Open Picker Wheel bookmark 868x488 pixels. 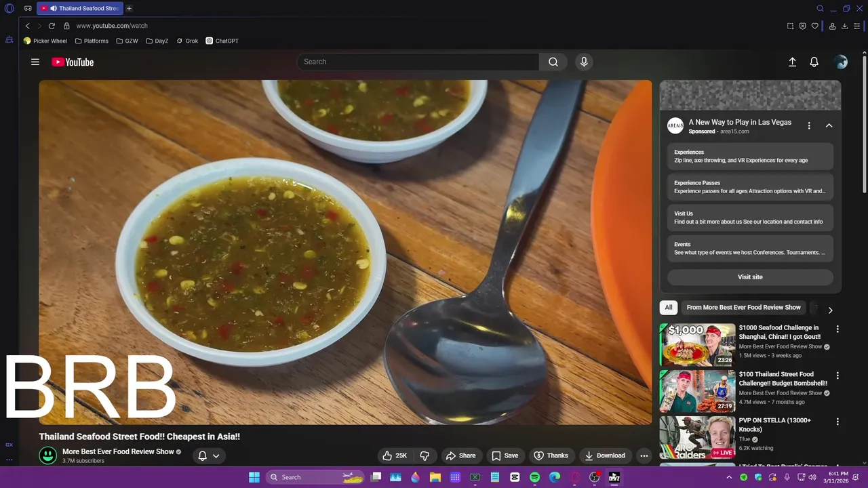point(45,41)
